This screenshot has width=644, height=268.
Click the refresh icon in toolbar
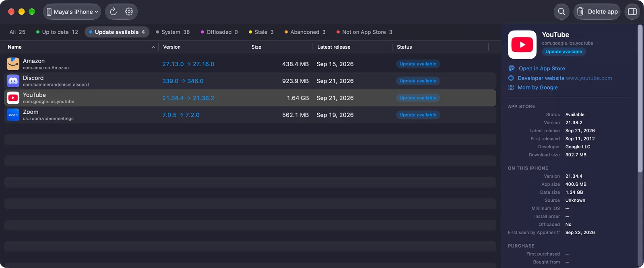114,12
